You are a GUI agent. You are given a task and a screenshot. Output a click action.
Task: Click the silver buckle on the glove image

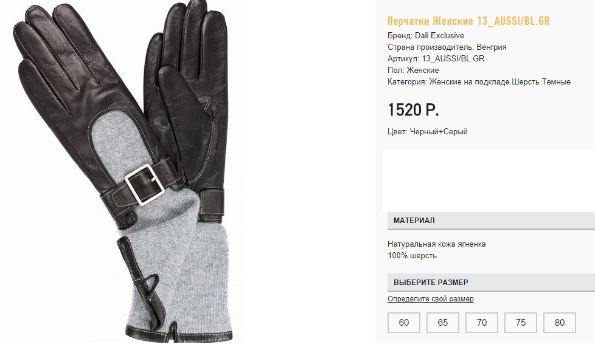pyautogui.click(x=145, y=185)
